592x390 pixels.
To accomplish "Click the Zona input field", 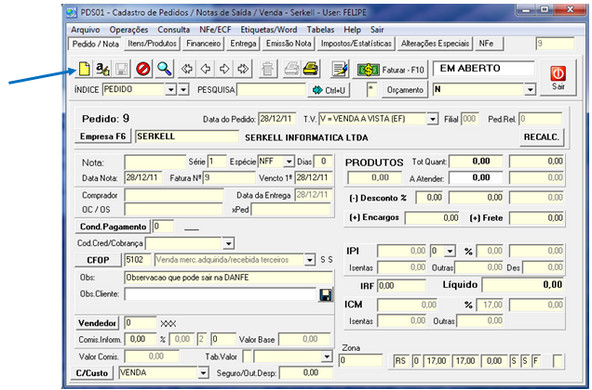I will 361,361.
